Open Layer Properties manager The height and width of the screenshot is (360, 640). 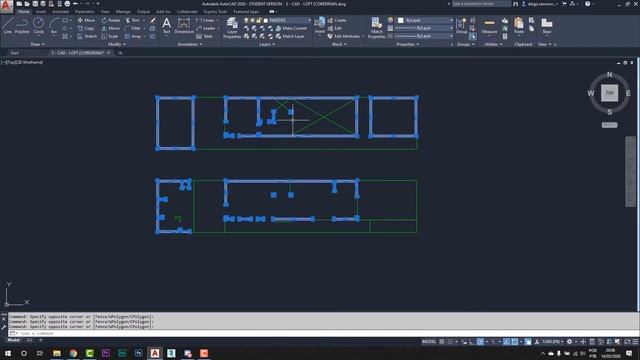click(232, 28)
